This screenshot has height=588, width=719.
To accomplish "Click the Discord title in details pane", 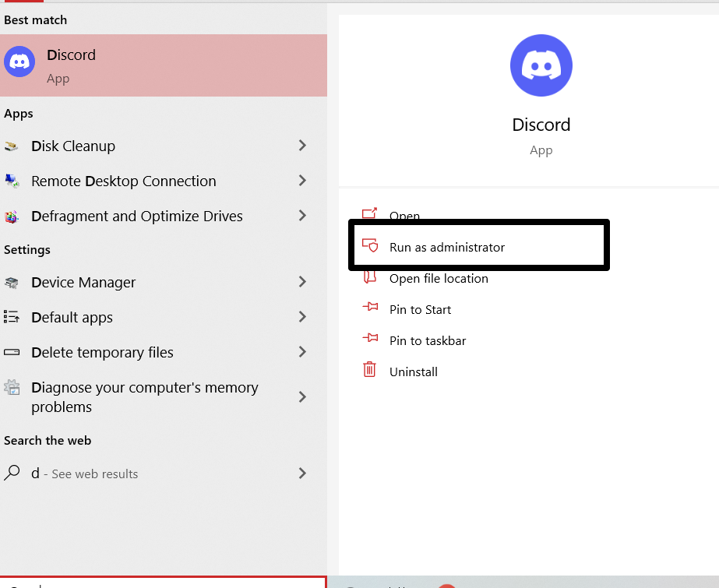I will [x=541, y=125].
